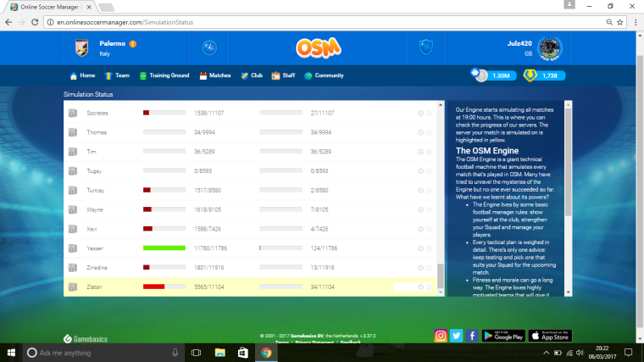Viewport: 644px width, 362px height.
Task: Click the OSM logo
Action: (x=319, y=48)
